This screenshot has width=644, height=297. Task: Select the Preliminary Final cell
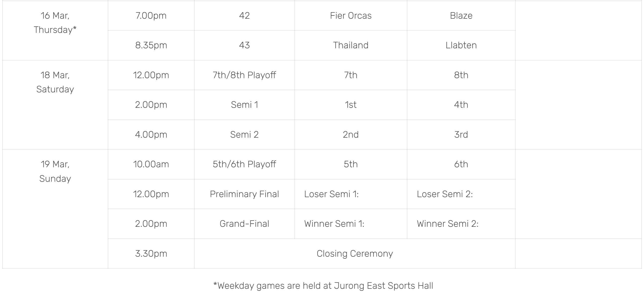(244, 194)
